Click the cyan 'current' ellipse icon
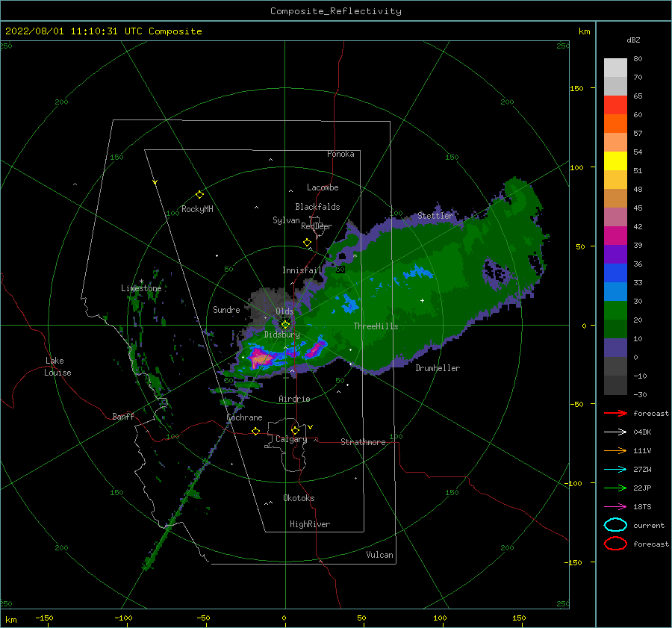Viewport: 672px width, 628px height. [615, 525]
